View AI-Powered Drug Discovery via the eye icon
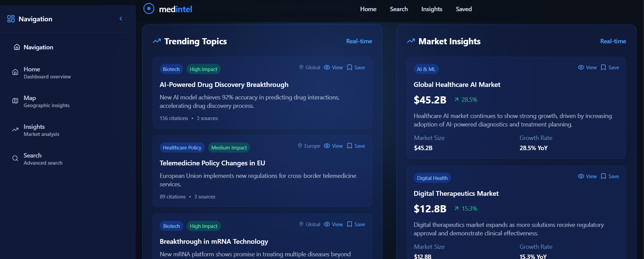Image resolution: width=644 pixels, height=259 pixels. pos(327,67)
